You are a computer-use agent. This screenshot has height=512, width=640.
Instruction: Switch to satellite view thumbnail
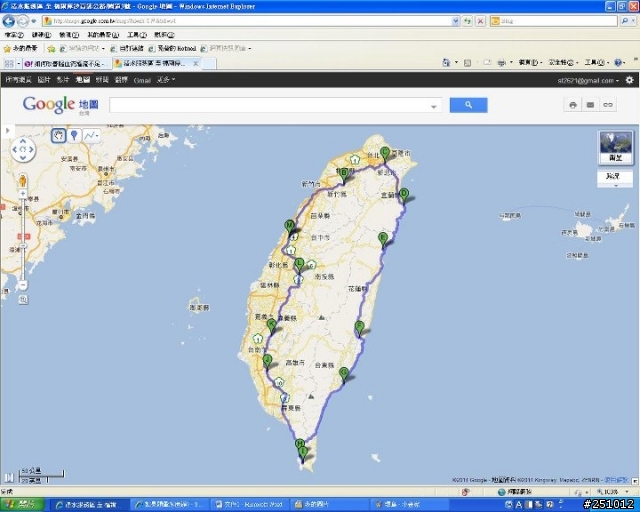[616, 147]
